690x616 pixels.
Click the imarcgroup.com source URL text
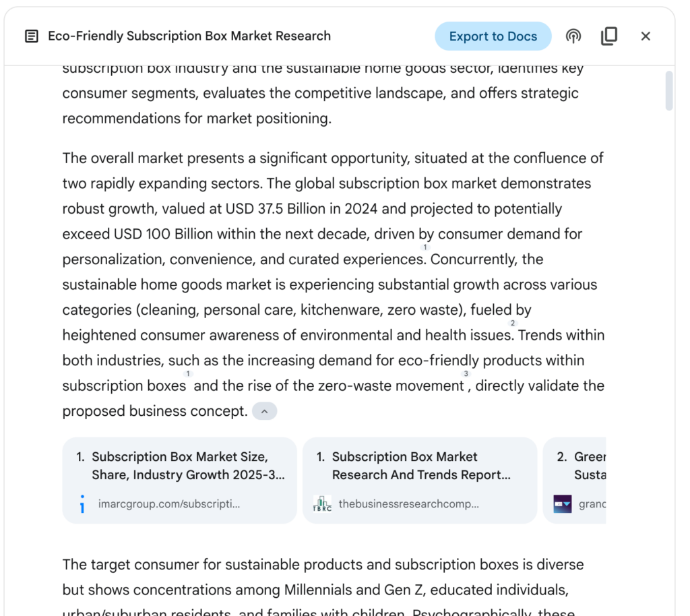[x=168, y=504]
